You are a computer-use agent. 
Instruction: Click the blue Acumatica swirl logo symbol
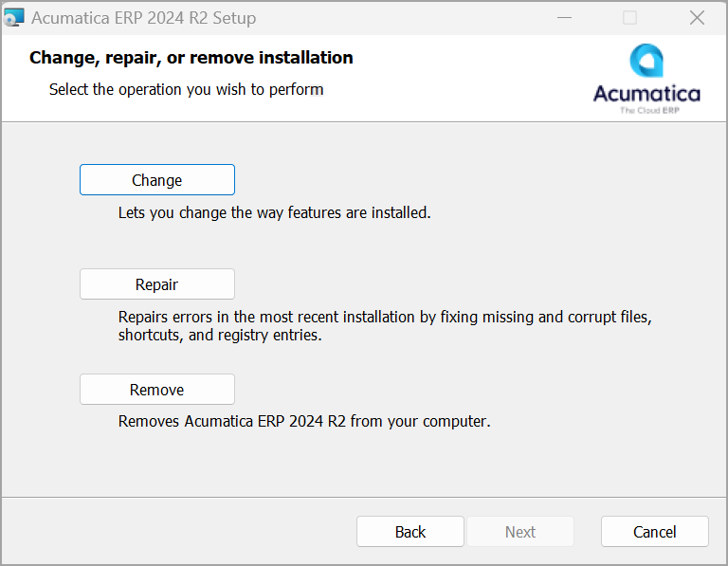[x=646, y=61]
